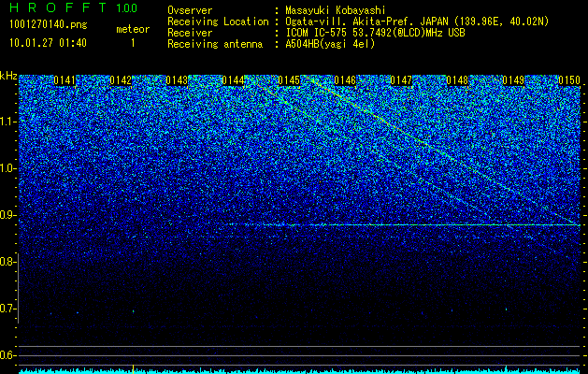Select the A504HB(yagi 4el) antenna text
Image resolution: width=588 pixels, height=374 pixels.
(x=330, y=44)
